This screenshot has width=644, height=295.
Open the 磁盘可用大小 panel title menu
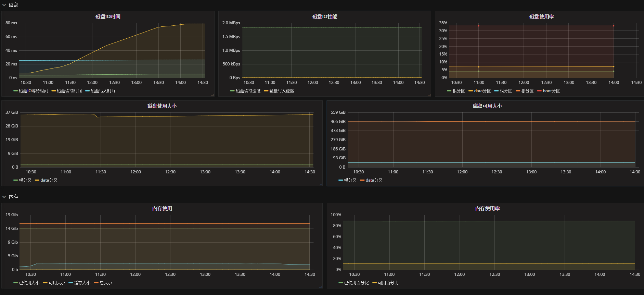click(487, 106)
